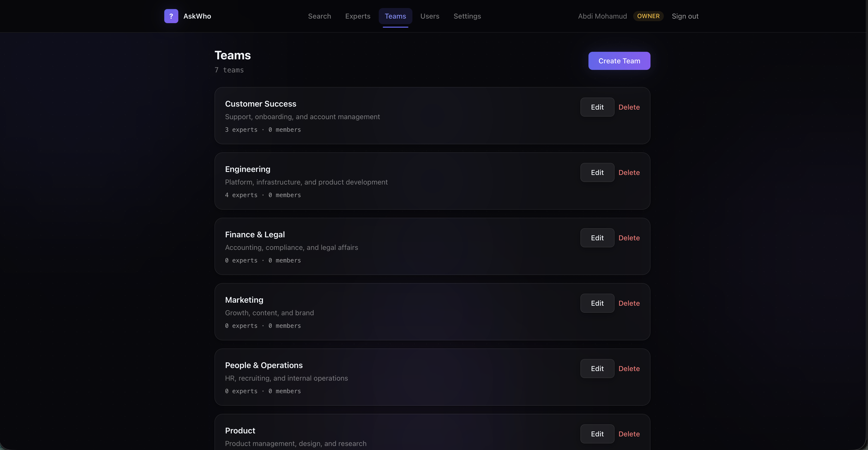Open the Users page

(430, 16)
